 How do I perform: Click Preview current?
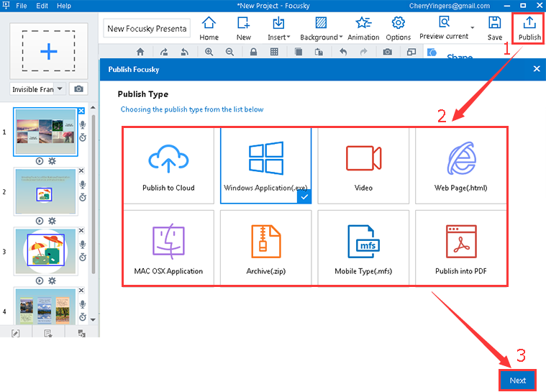444,28
